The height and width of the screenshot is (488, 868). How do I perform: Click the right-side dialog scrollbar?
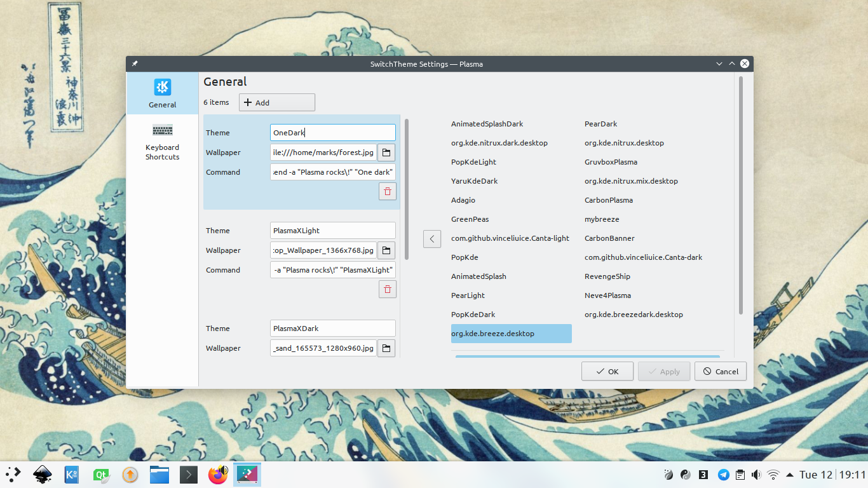[741, 195]
